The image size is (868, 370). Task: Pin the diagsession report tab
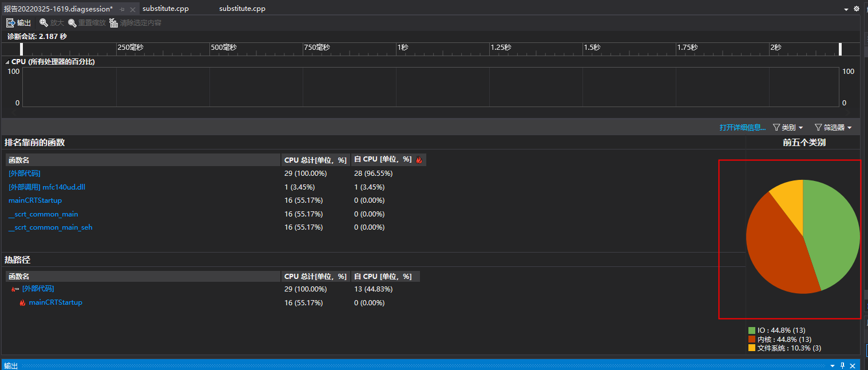click(122, 9)
